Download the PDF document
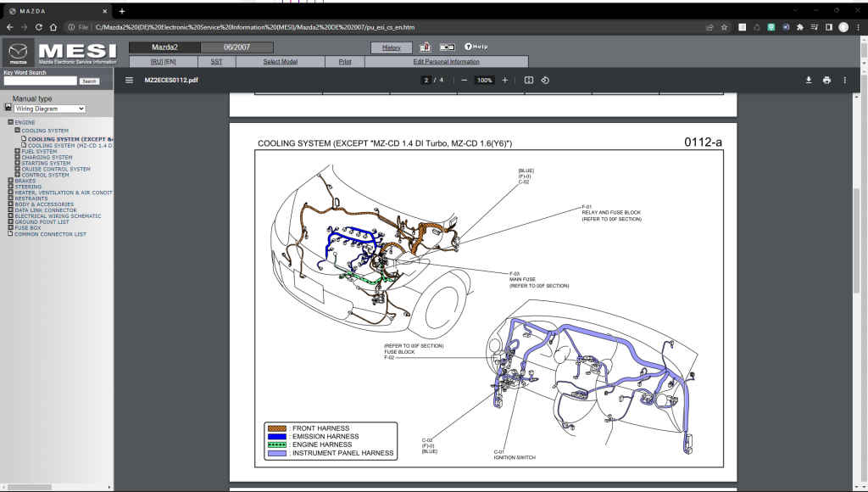This screenshot has width=868, height=492. (x=807, y=80)
